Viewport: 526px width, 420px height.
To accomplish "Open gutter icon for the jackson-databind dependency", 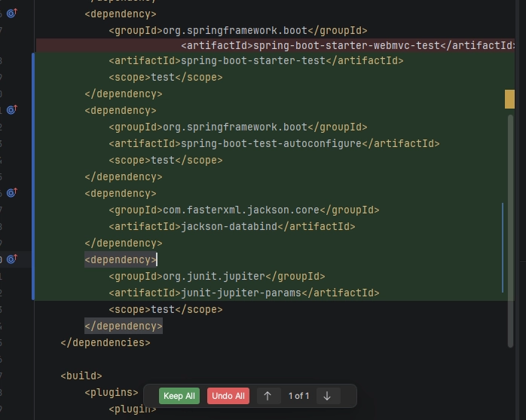I will [11, 193].
